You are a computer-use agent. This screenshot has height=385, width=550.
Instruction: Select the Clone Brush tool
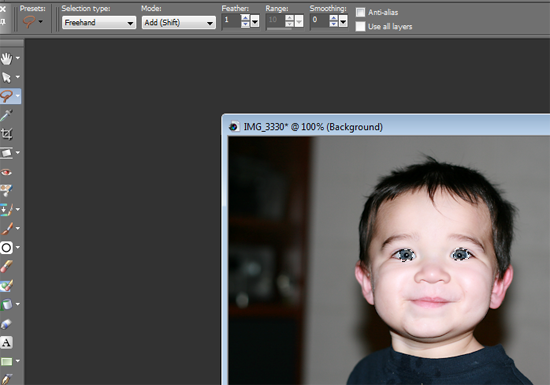6,210
